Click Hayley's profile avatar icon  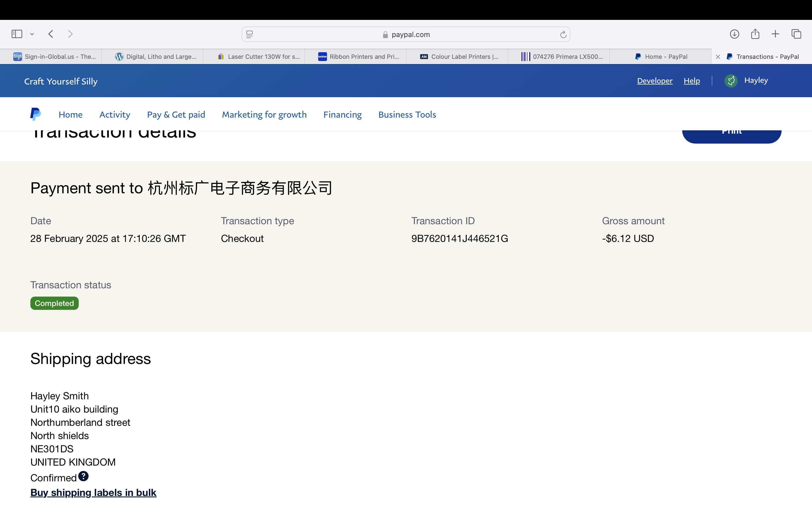tap(731, 81)
